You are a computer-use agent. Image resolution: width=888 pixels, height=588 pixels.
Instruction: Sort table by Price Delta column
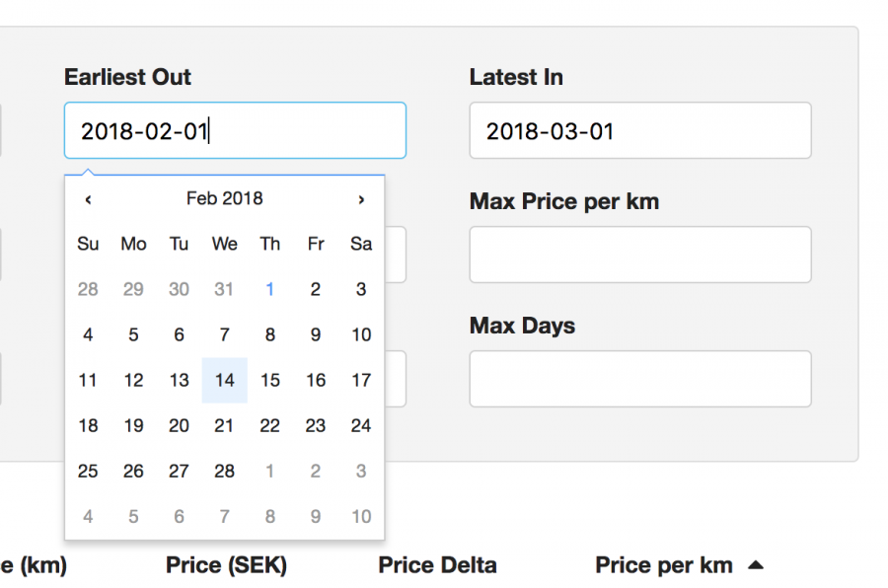(x=437, y=565)
